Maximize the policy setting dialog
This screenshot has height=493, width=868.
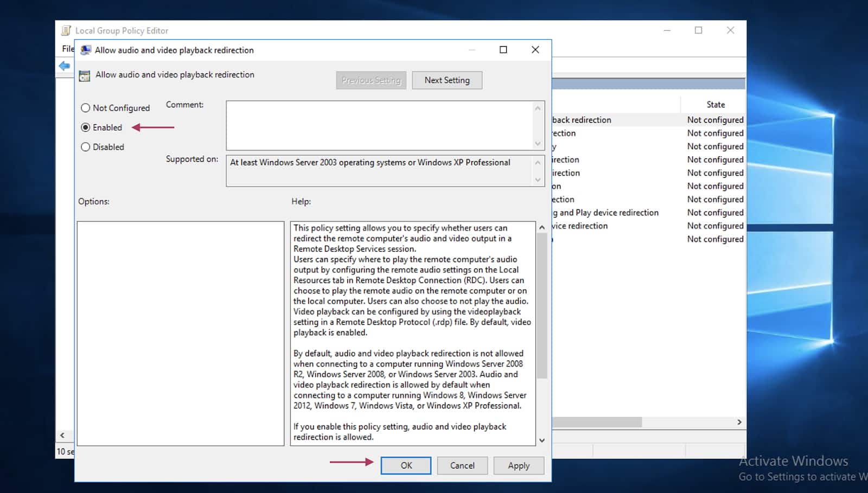click(503, 50)
